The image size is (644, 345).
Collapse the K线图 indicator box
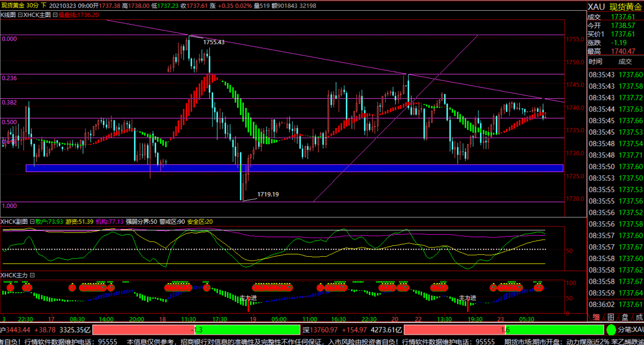20,15
